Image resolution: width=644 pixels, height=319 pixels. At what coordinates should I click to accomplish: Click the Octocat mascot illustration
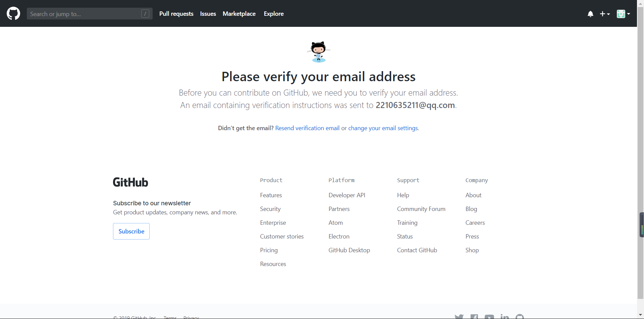(x=318, y=52)
